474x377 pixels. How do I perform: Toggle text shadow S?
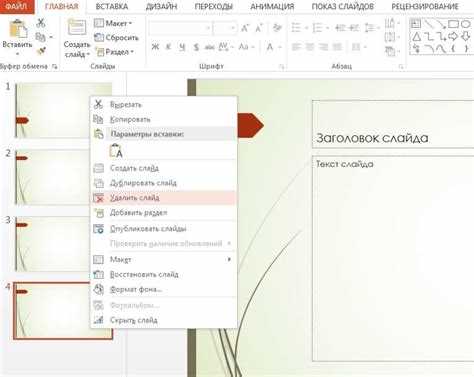tap(196, 47)
